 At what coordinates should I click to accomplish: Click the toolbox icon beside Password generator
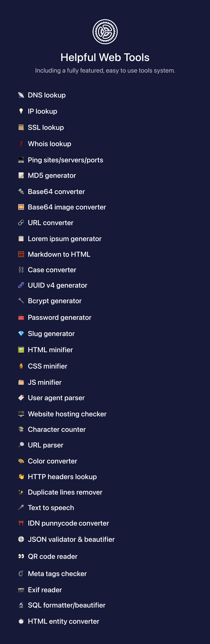point(21,317)
